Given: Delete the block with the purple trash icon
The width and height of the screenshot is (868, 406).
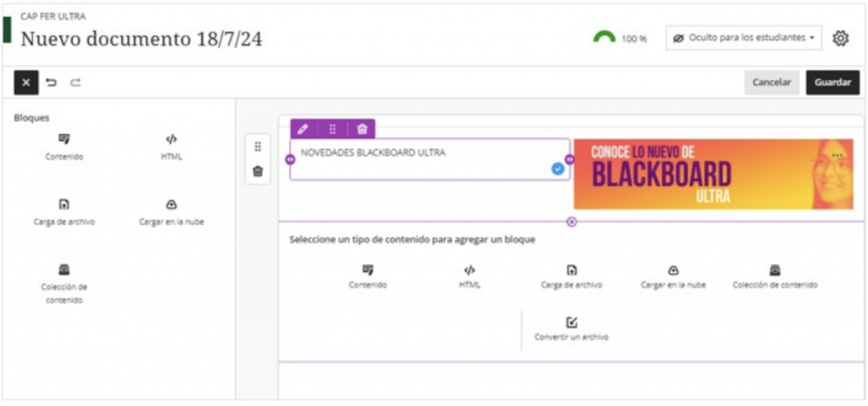Looking at the screenshot, I should coord(362,129).
